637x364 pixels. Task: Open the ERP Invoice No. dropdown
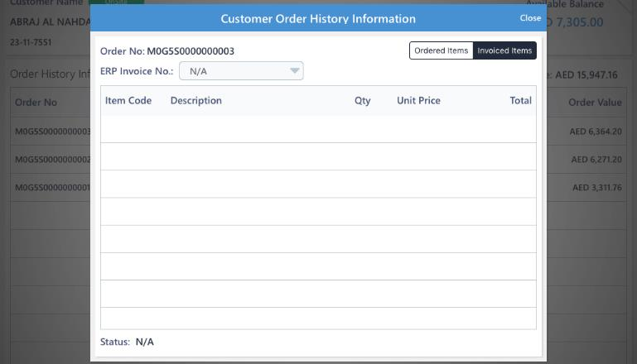pyautogui.click(x=241, y=71)
